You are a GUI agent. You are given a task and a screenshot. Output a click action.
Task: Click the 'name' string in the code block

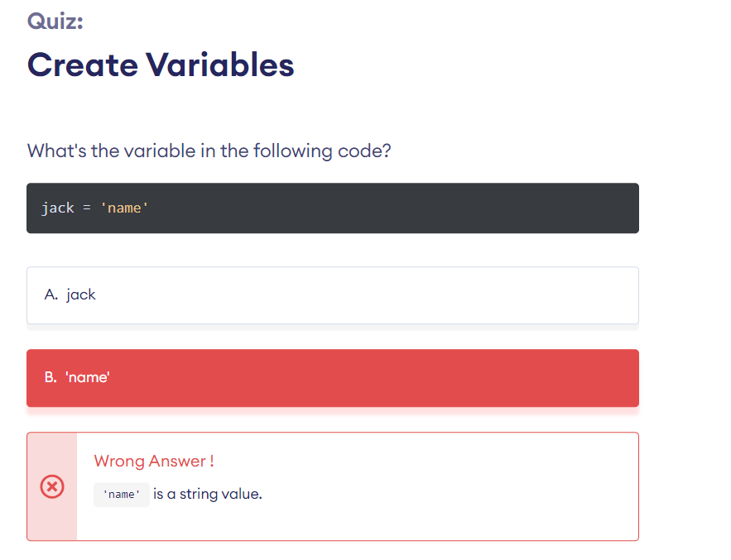pyautogui.click(x=124, y=208)
